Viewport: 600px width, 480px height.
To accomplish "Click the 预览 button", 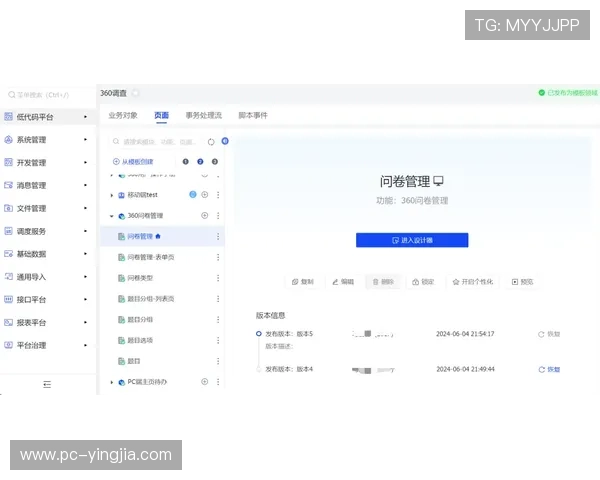I will click(523, 282).
